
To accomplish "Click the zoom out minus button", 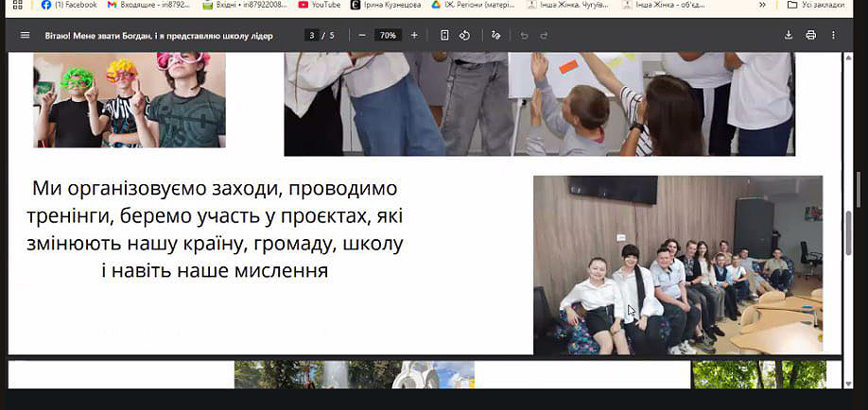I will [x=362, y=36].
